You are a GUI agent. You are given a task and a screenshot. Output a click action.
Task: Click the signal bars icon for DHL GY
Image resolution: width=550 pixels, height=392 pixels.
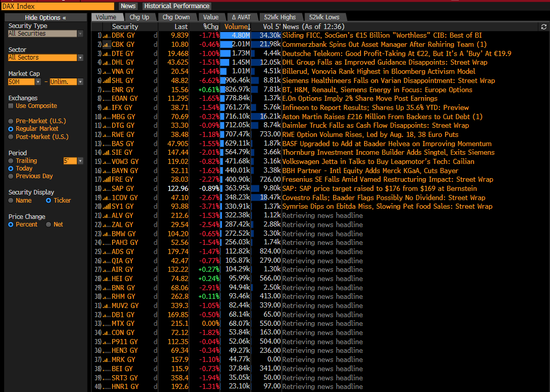[106, 63]
